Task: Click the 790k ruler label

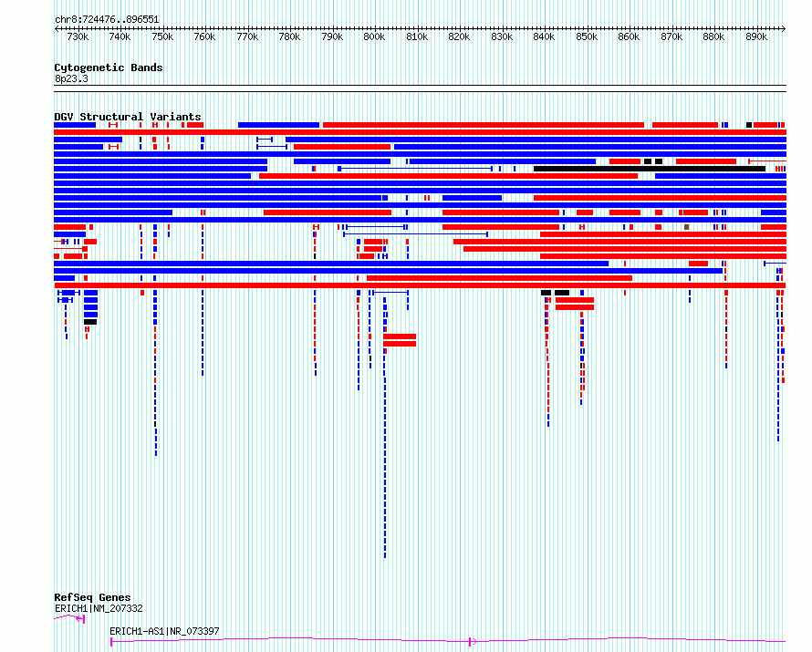Action: tap(332, 37)
